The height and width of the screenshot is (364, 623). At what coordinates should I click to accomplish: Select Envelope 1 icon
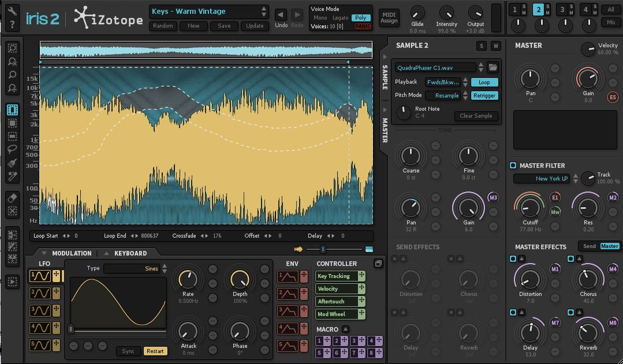point(288,276)
